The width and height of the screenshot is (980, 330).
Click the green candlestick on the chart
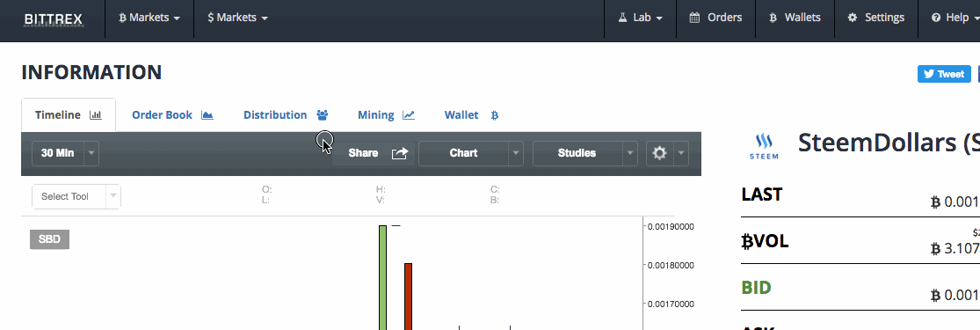[382, 277]
